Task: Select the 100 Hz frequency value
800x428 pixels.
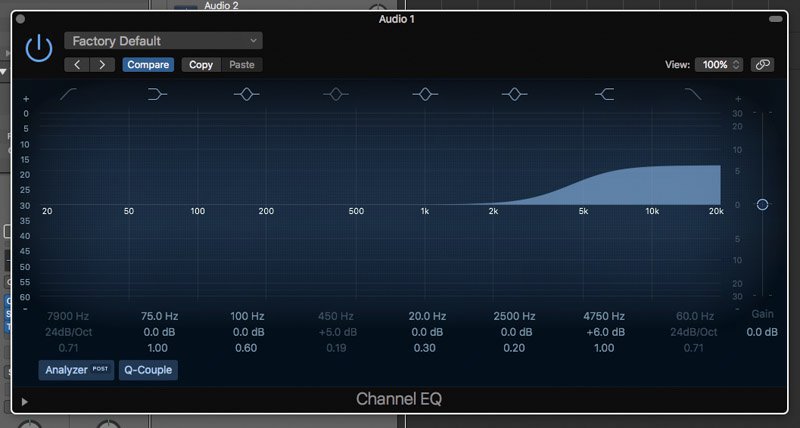Action: (x=247, y=316)
